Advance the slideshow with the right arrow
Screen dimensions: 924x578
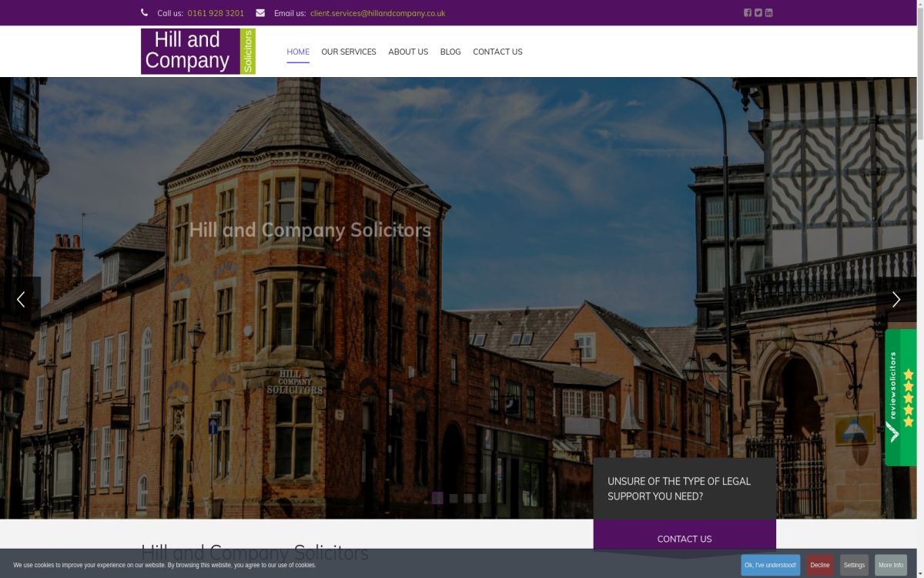pyautogui.click(x=896, y=299)
